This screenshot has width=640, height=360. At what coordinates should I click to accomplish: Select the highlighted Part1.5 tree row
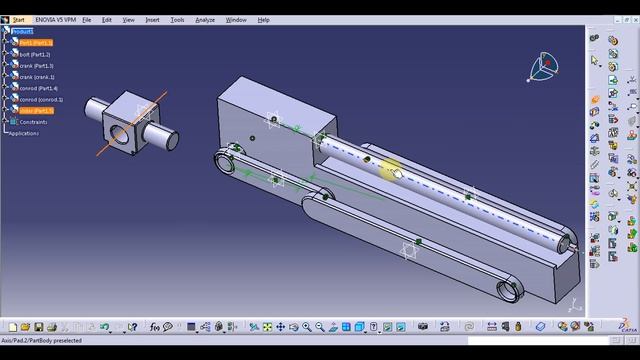coord(36,111)
